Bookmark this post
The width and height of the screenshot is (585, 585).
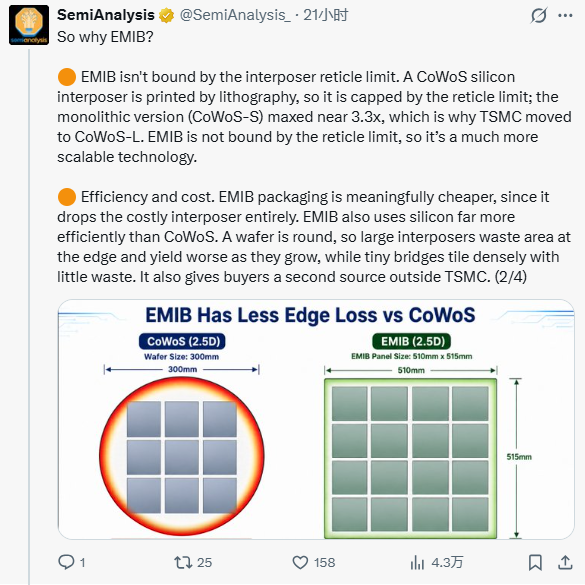coord(535,562)
